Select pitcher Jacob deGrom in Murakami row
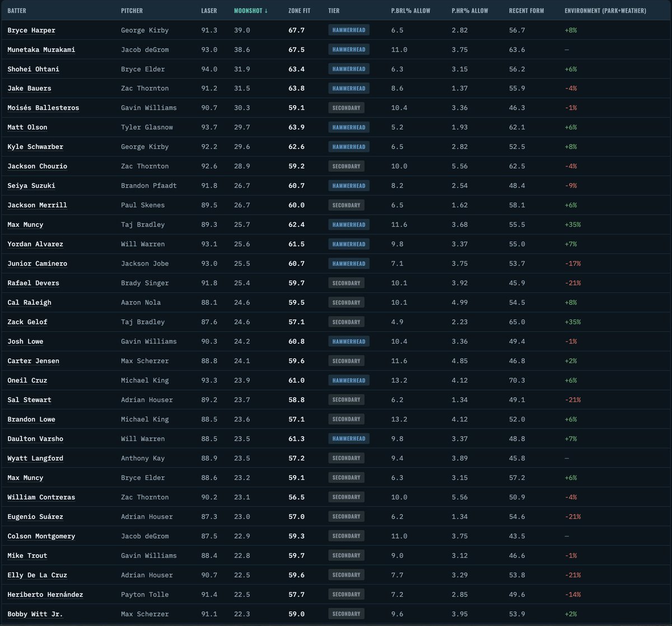672x626 pixels. (x=144, y=50)
